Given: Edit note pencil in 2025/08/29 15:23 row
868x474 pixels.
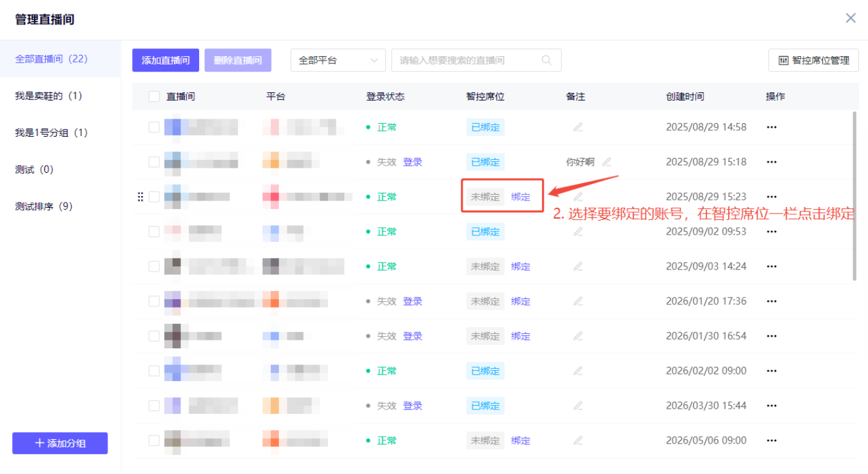Looking at the screenshot, I should pyautogui.click(x=578, y=197).
